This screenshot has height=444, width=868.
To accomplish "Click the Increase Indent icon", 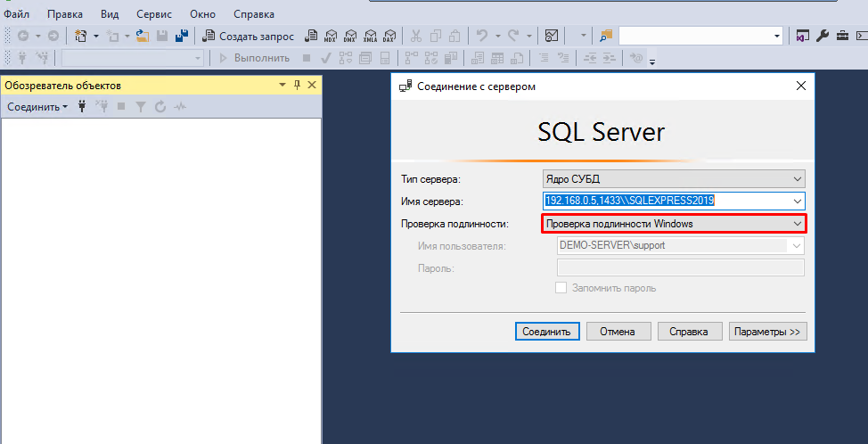I will [x=609, y=58].
